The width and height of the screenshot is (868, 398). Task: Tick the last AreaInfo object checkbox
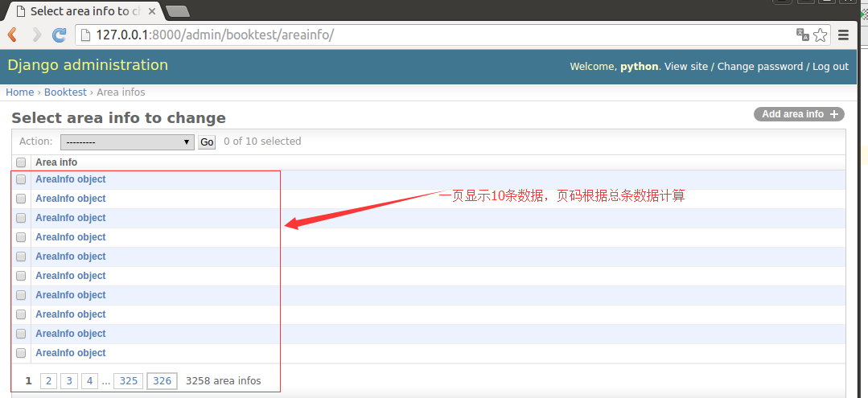[21, 353]
